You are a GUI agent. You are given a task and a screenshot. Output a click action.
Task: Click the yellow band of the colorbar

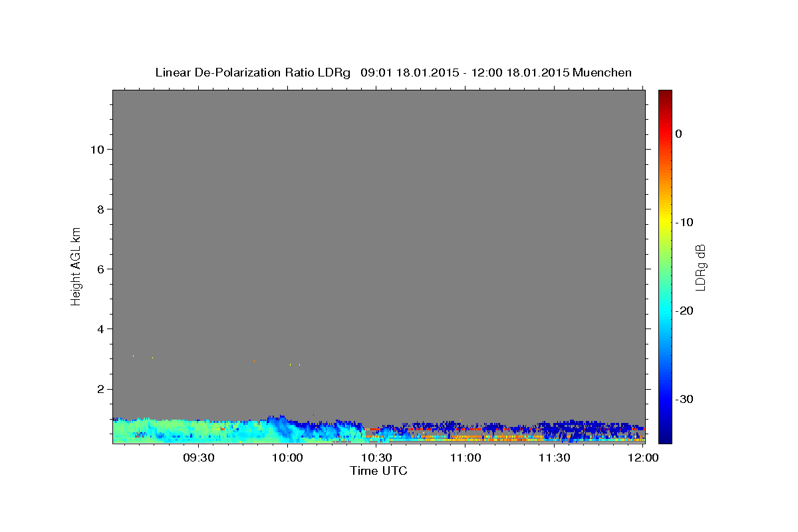pos(665,219)
